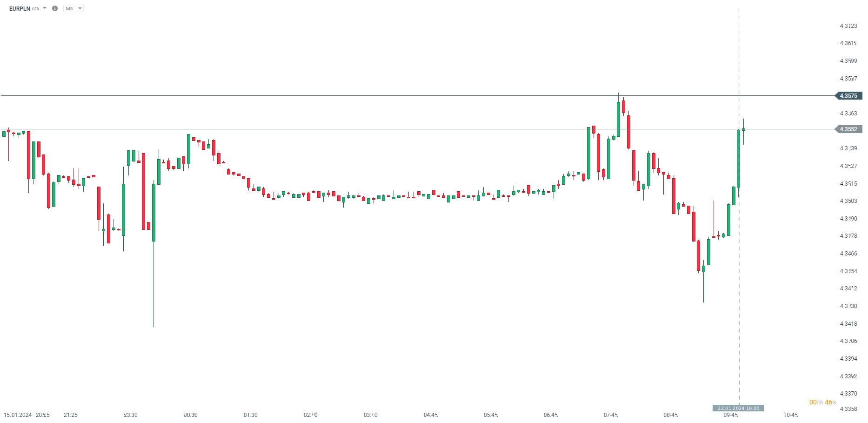Expand the EURPLN symbol dropdown arrow
The height and width of the screenshot is (423, 868).
click(45, 8)
